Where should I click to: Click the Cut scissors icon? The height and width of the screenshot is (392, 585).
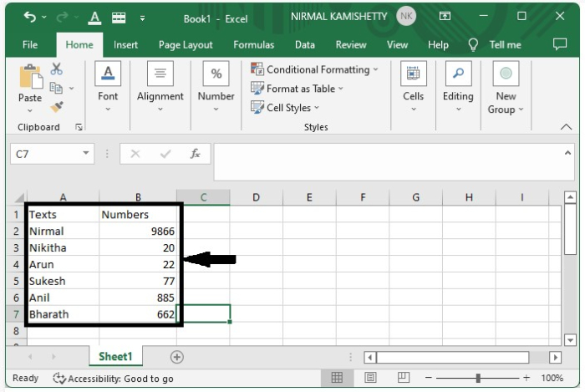57,69
